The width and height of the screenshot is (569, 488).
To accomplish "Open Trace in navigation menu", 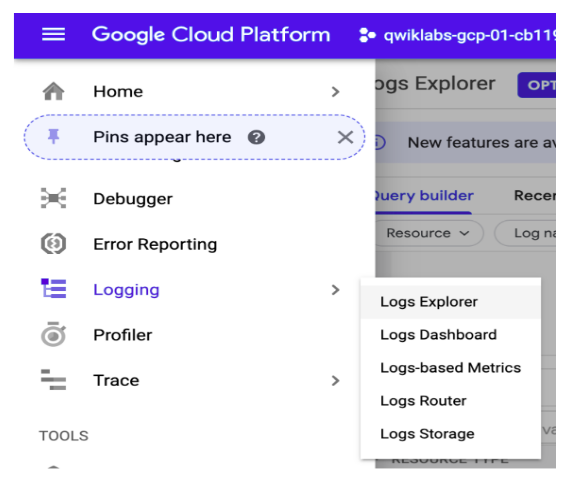I will point(116,381).
